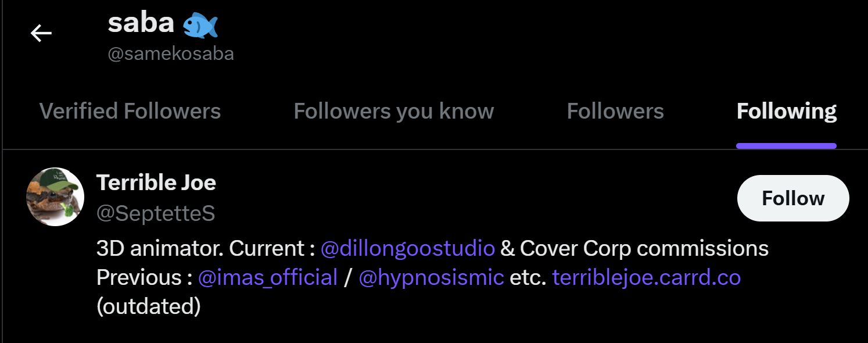Viewport: 868px width, 343px height.
Task: Click the purple underline beneath Following
Action: pyautogui.click(x=786, y=146)
